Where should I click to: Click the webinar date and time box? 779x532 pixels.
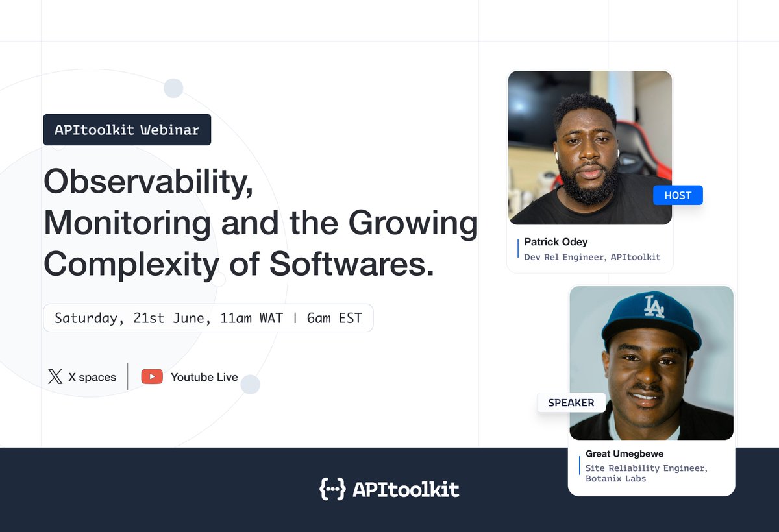[x=208, y=318]
